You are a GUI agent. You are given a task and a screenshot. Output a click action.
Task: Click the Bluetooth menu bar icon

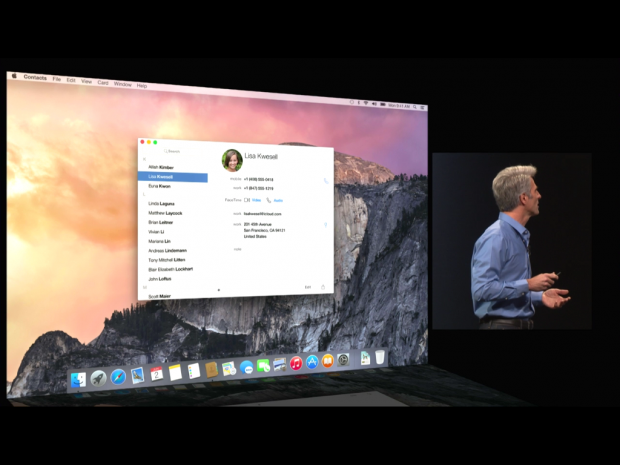point(359,103)
